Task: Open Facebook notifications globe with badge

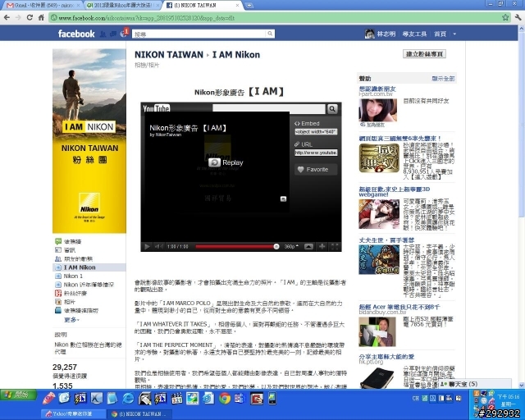Action: pos(124,33)
